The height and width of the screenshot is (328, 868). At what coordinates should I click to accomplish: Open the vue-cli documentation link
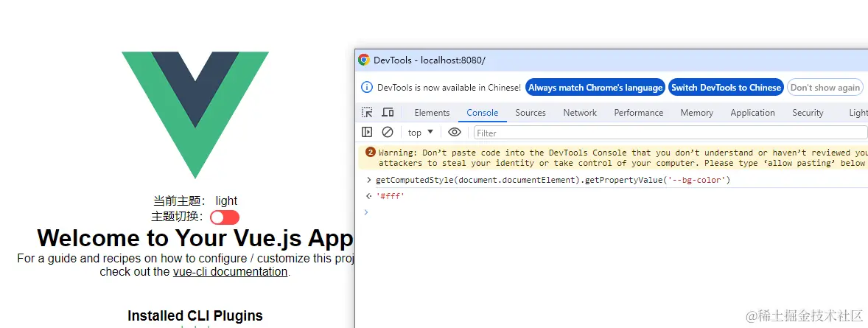[x=231, y=271]
